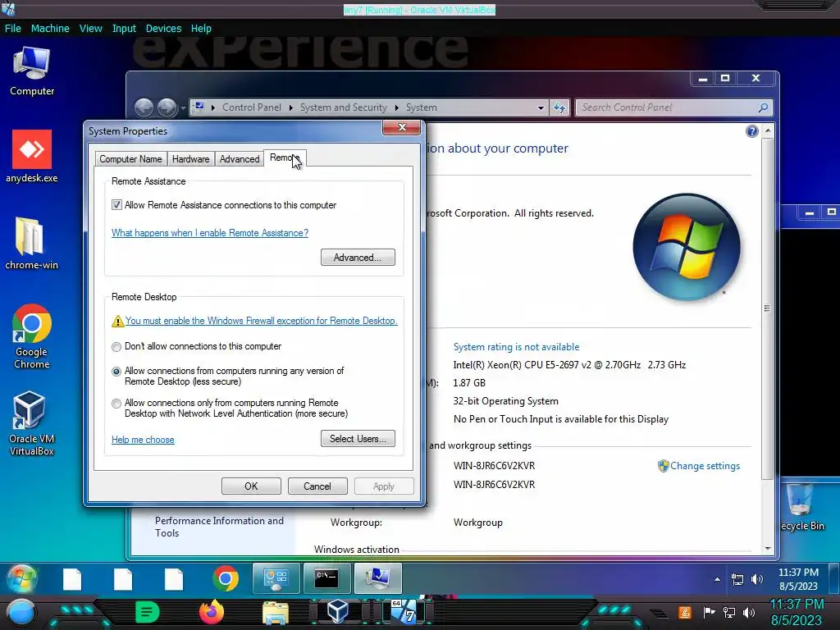Open VirtualBox Help menu
Screen dimensions: 840x630
pos(201,29)
